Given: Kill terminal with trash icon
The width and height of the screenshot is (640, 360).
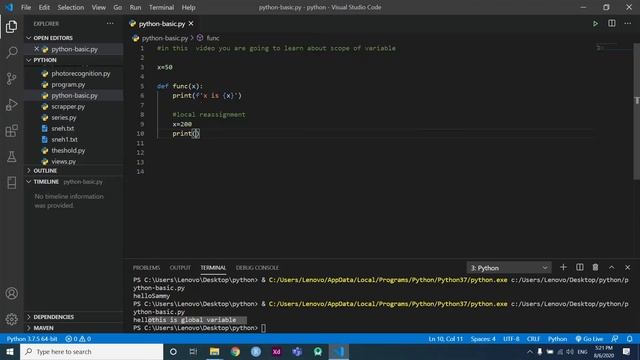Looking at the screenshot, I should tap(596, 267).
